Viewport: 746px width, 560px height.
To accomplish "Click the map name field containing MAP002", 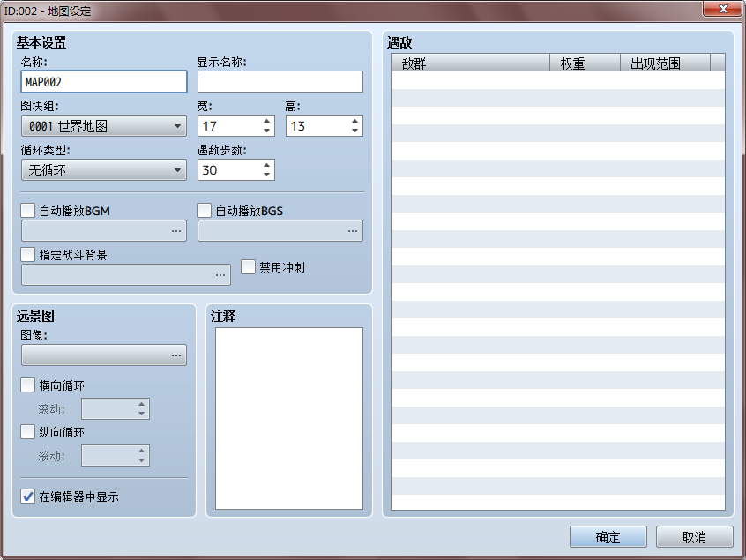I will pos(104,82).
